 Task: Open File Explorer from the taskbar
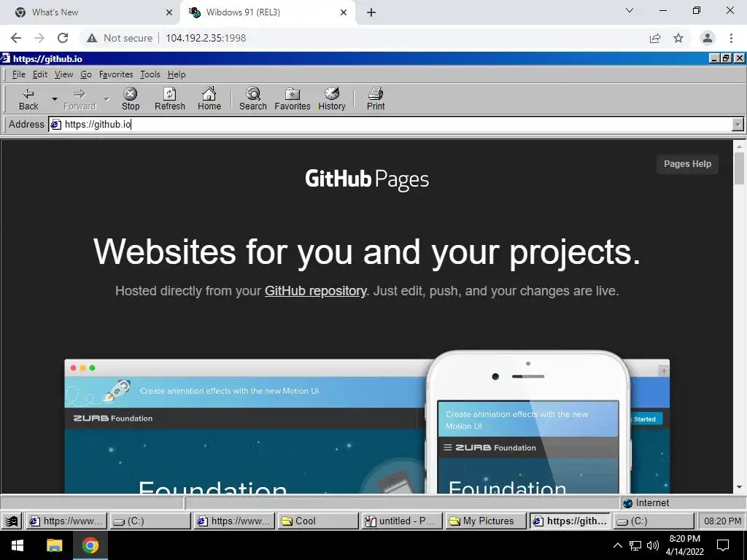pos(54,545)
